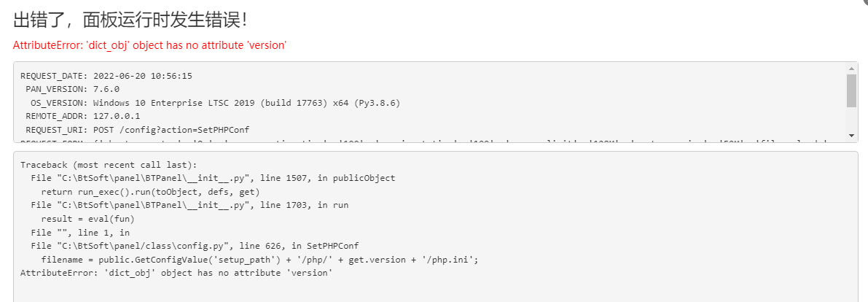Click the PAN_VERSION 7.6.0 line

(x=73, y=89)
